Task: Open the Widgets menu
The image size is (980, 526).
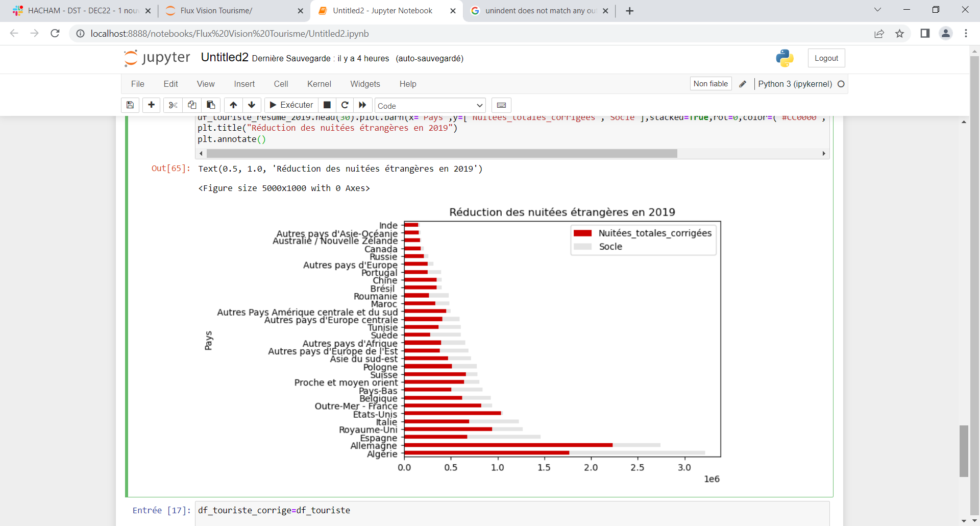Action: (x=365, y=84)
